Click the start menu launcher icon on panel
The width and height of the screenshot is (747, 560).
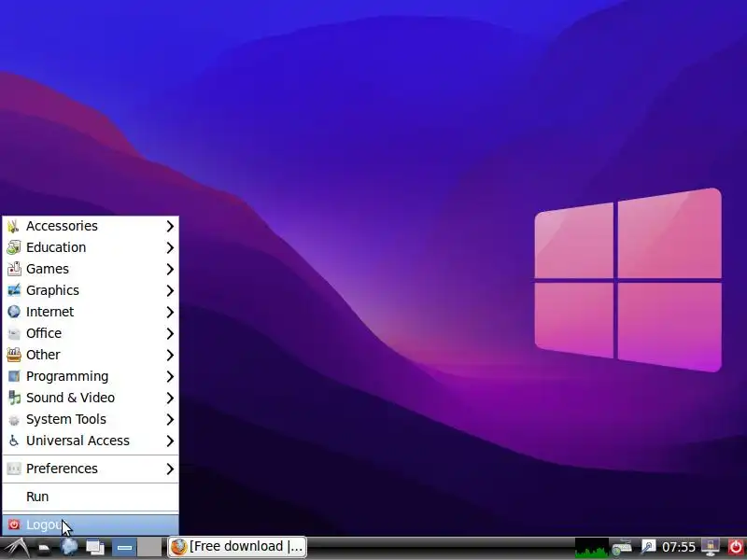(x=15, y=548)
